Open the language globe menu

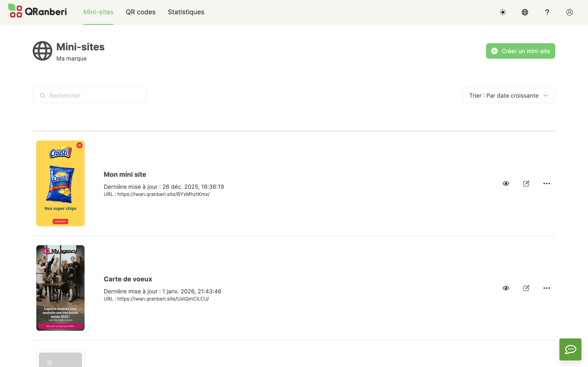click(525, 12)
